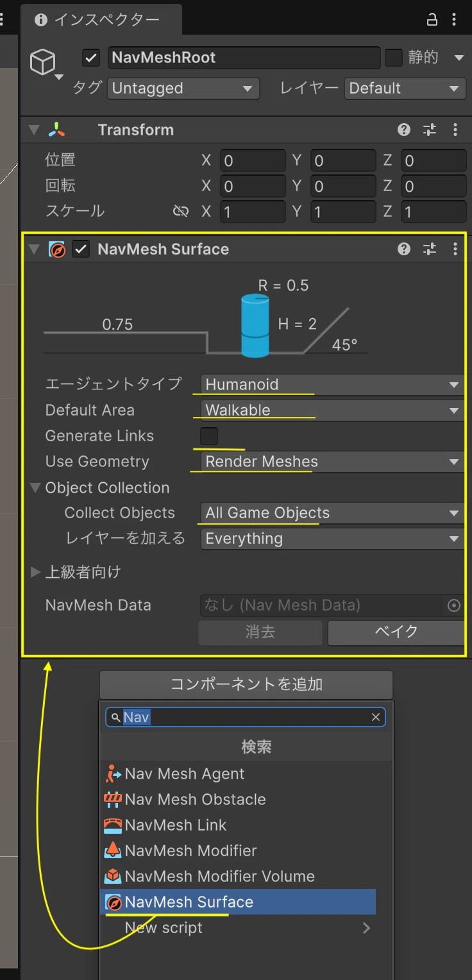Open the タグ Untagged dropdown

(183, 89)
